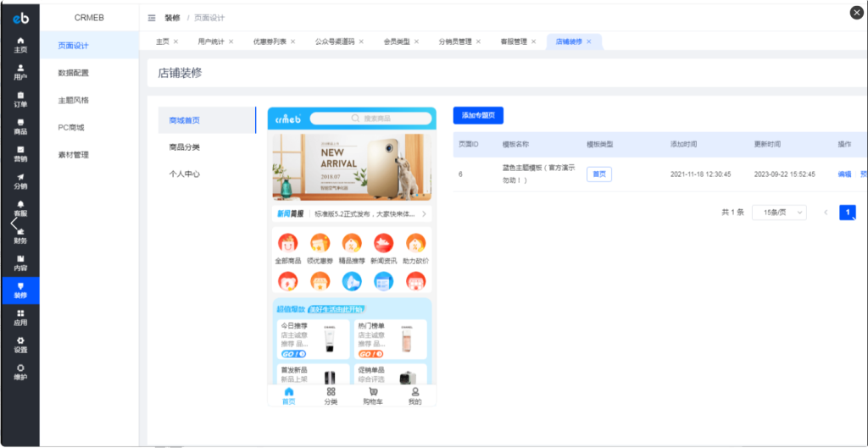This screenshot has width=868, height=448.
Task: Open the 分销 sidebar section
Action: tap(20, 181)
